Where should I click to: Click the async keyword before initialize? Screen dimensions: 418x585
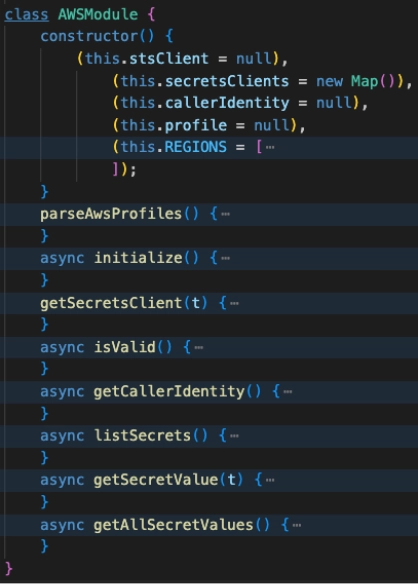tap(62, 258)
